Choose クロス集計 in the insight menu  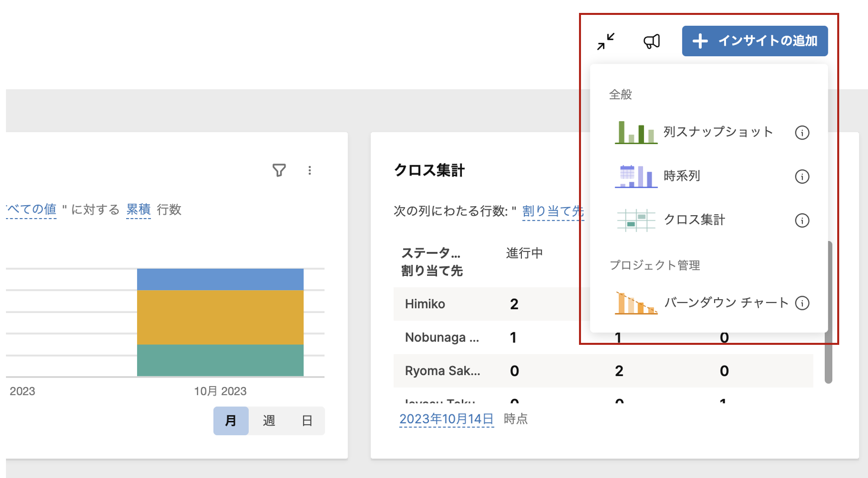click(x=694, y=220)
